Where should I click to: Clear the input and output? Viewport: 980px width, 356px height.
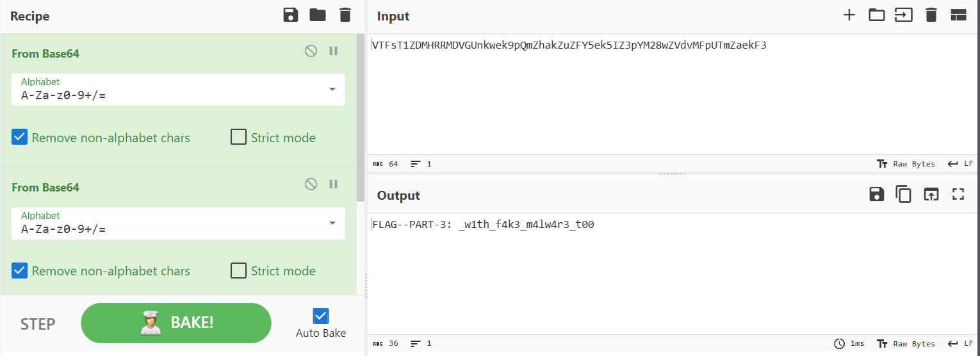(931, 15)
